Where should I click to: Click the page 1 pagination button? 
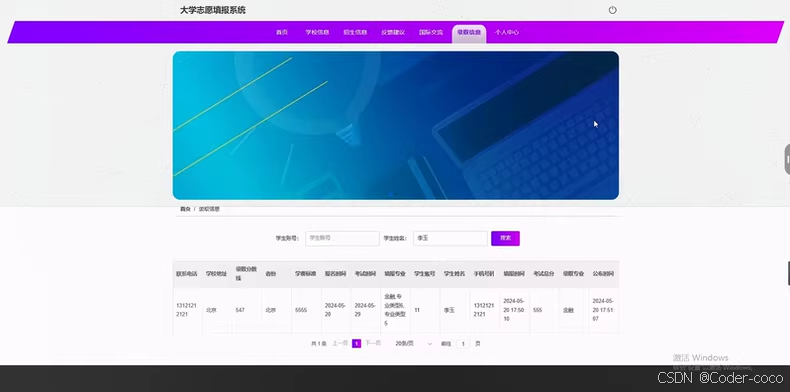(356, 344)
